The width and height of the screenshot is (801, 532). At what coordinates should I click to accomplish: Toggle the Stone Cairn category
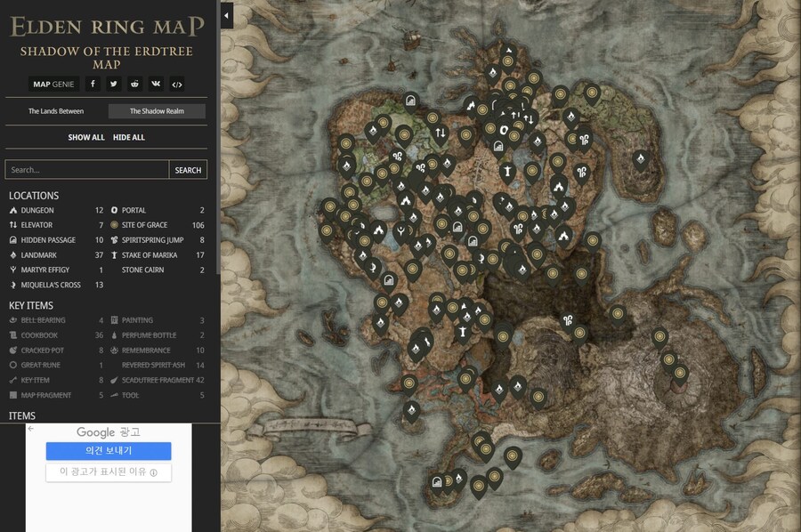point(158,270)
